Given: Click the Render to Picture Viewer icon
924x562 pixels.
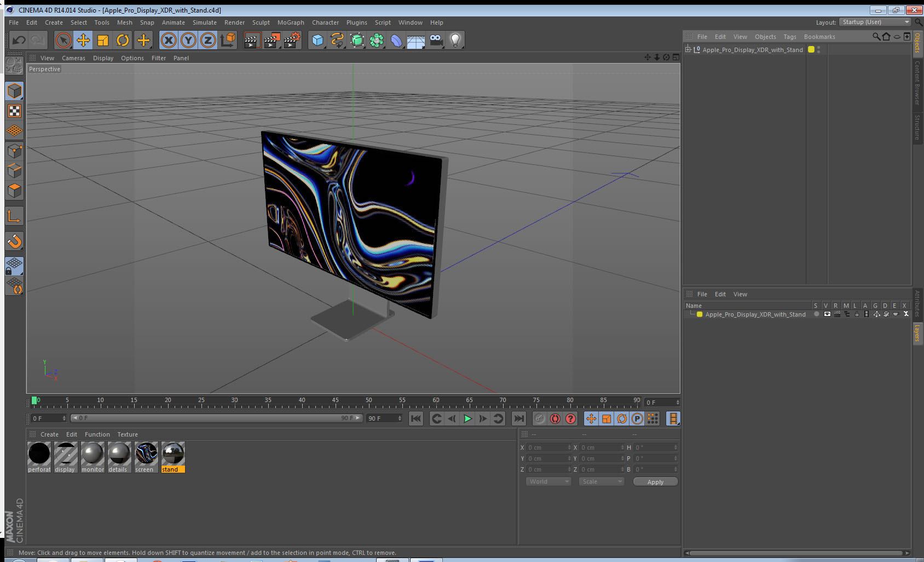Looking at the screenshot, I should tap(272, 40).
